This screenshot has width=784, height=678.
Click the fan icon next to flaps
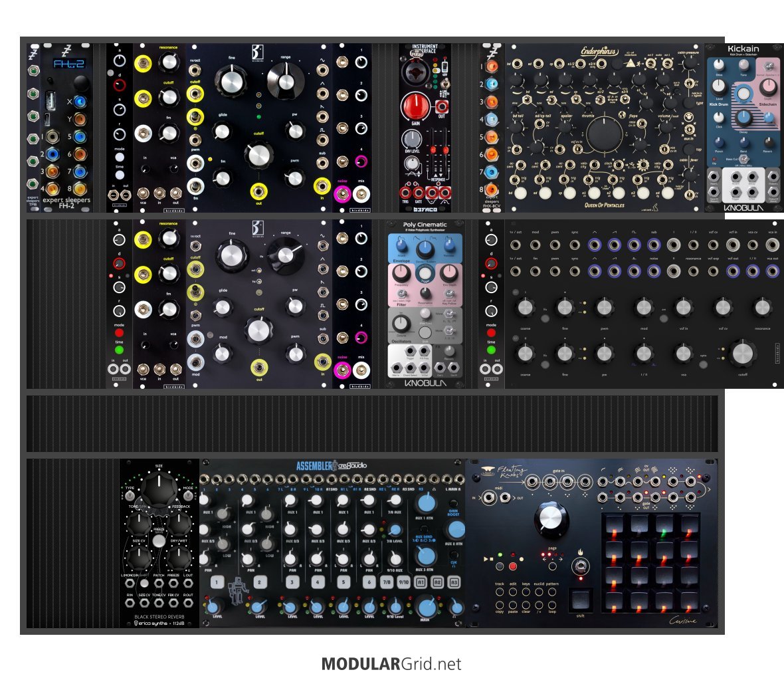click(623, 114)
